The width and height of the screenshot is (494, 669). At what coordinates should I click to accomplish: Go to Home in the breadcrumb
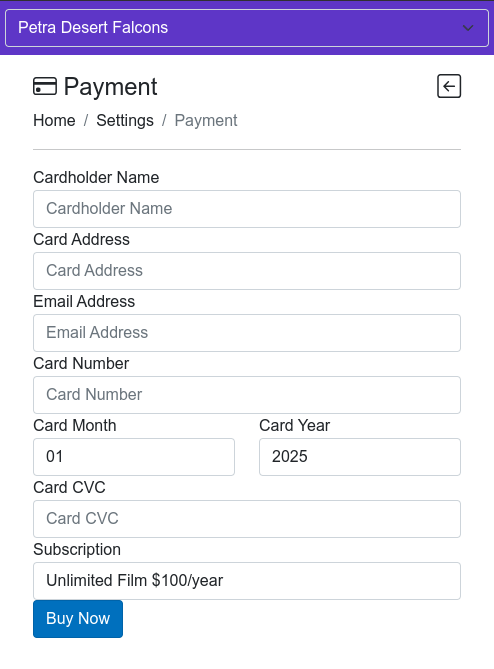[x=54, y=120]
